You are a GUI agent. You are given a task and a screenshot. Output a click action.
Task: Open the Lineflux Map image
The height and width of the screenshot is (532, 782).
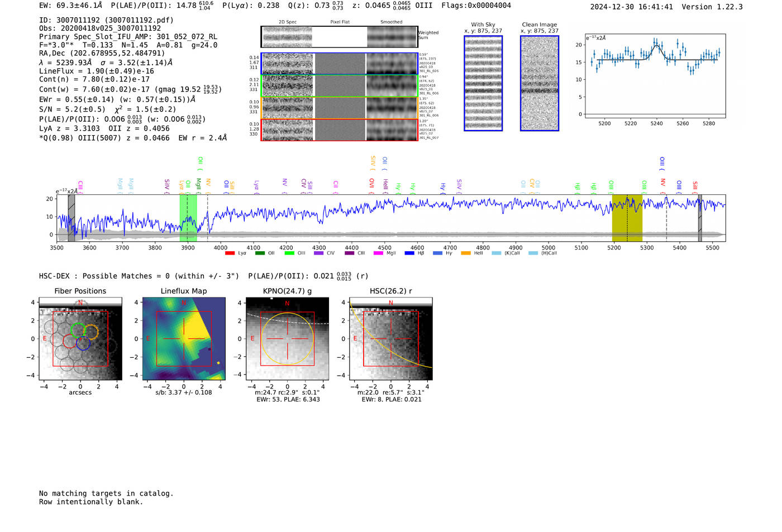tap(184, 339)
